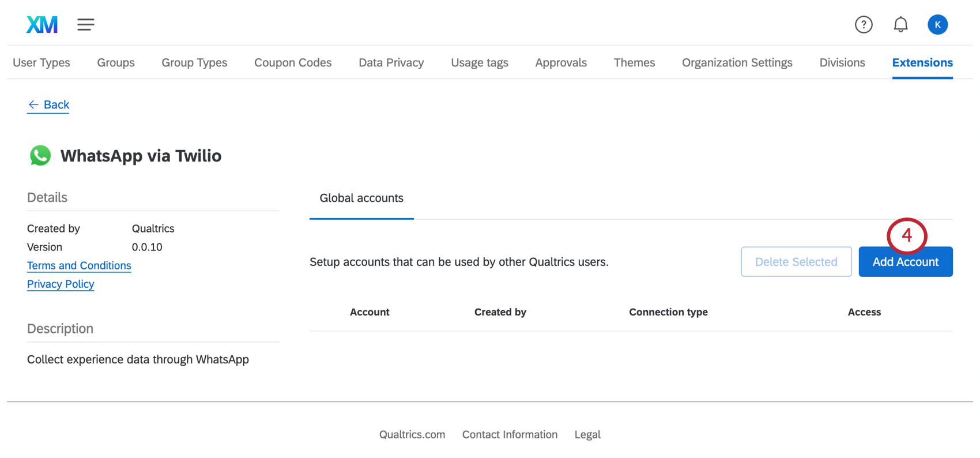Click the Connection type column header

tap(668, 312)
